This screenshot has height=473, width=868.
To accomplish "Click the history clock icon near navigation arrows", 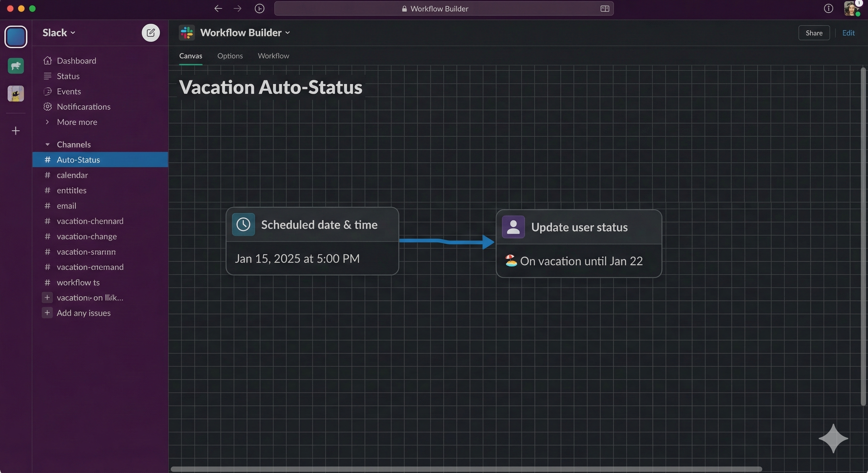I will click(259, 8).
